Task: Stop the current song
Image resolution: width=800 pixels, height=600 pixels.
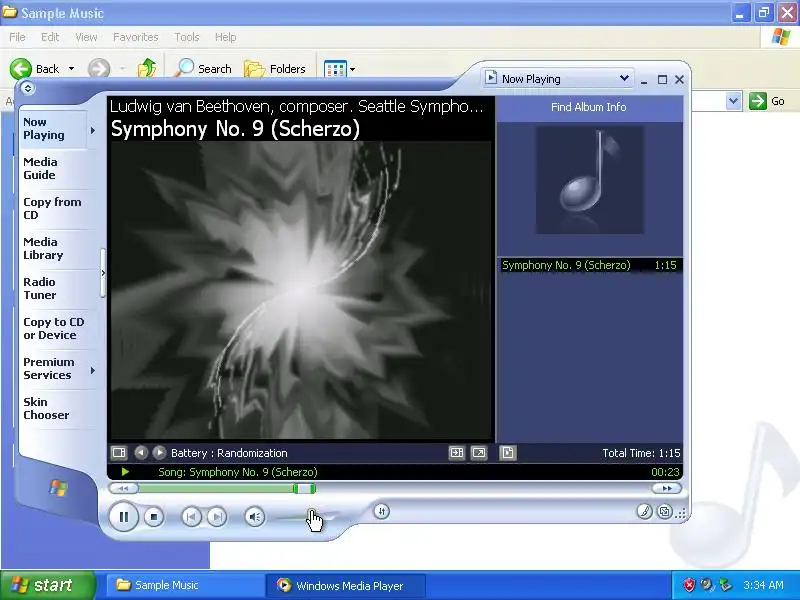Action: pyautogui.click(x=154, y=517)
